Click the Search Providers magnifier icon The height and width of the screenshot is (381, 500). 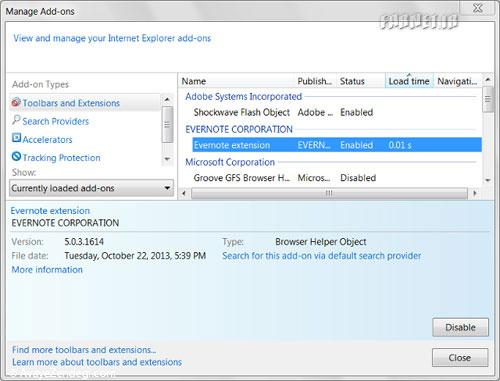coord(16,120)
